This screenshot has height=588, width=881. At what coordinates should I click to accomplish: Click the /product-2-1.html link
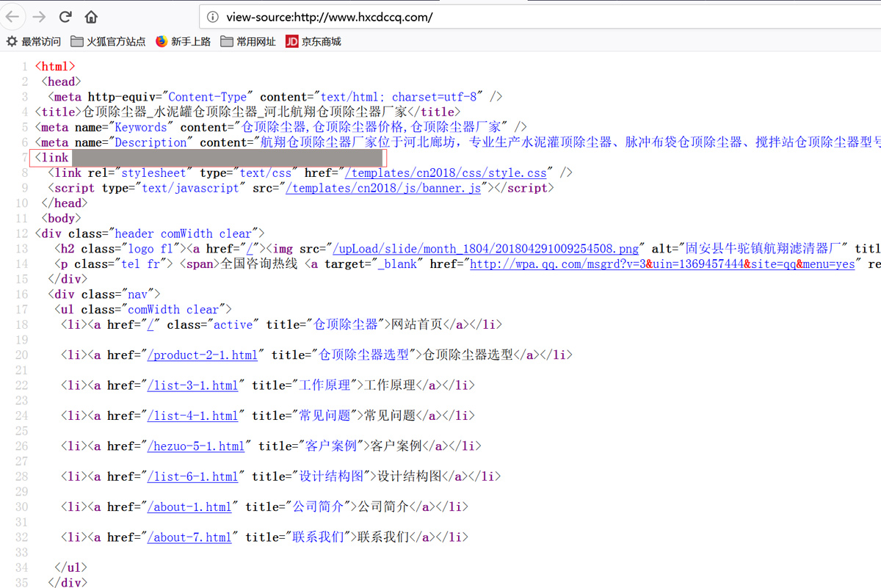point(203,355)
